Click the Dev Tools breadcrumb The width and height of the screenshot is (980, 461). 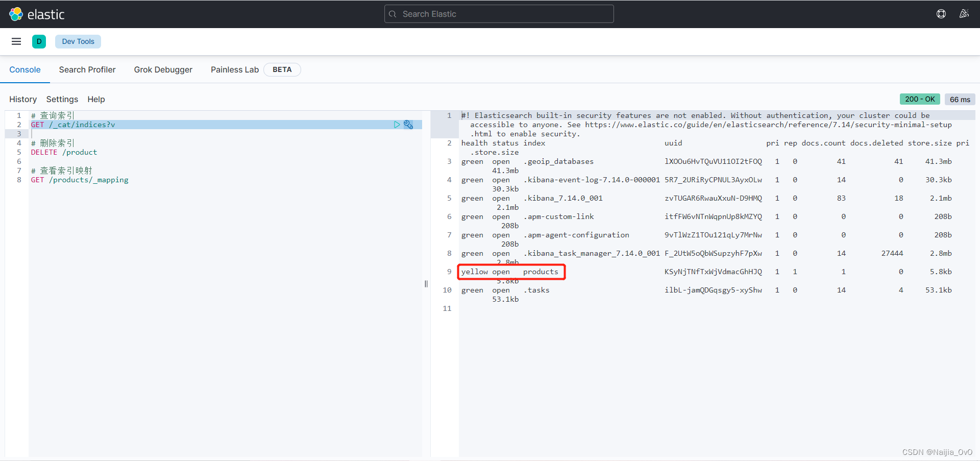pos(78,41)
